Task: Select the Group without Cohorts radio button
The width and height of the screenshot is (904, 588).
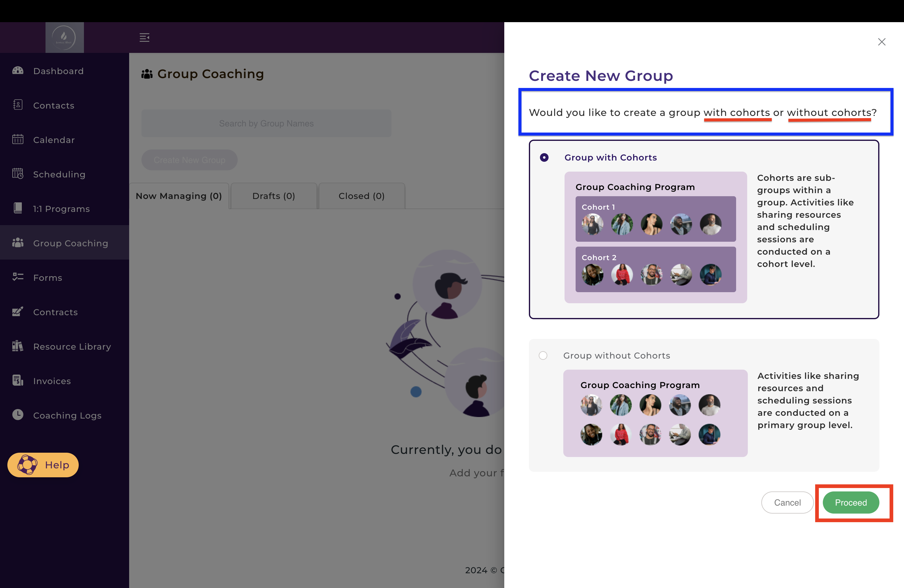Action: (543, 356)
